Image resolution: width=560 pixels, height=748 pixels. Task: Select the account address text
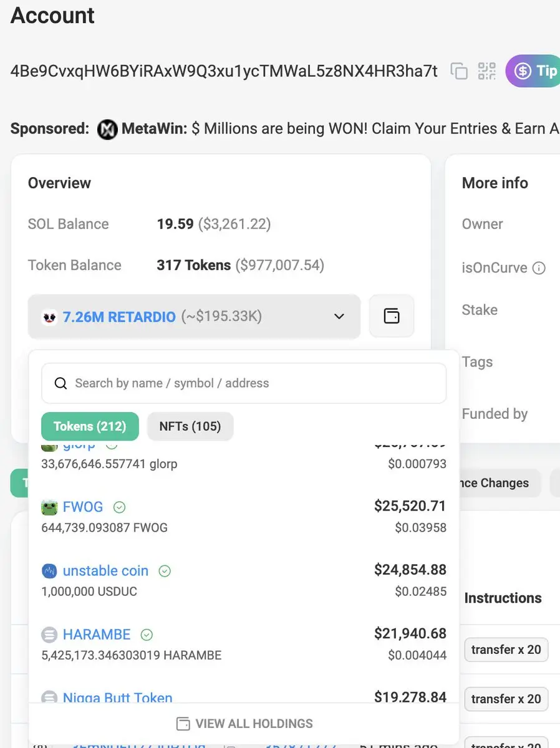tap(224, 71)
